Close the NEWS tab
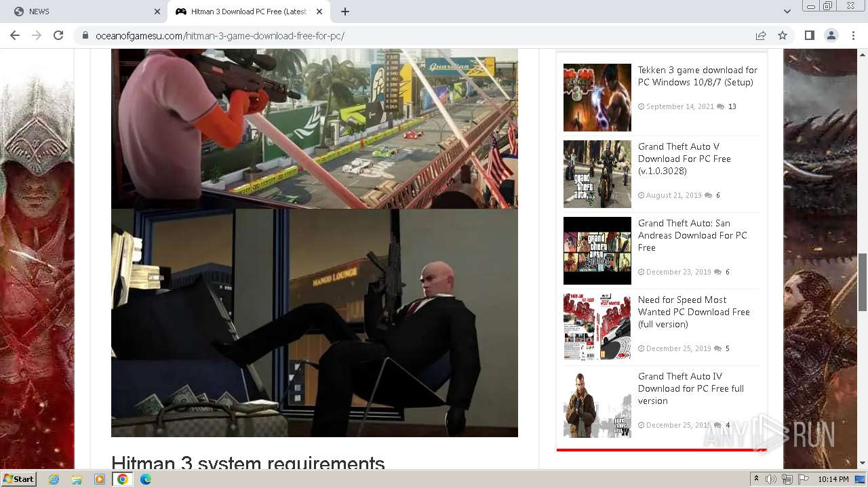Screen dimensions: 868x488 pyautogui.click(x=157, y=12)
